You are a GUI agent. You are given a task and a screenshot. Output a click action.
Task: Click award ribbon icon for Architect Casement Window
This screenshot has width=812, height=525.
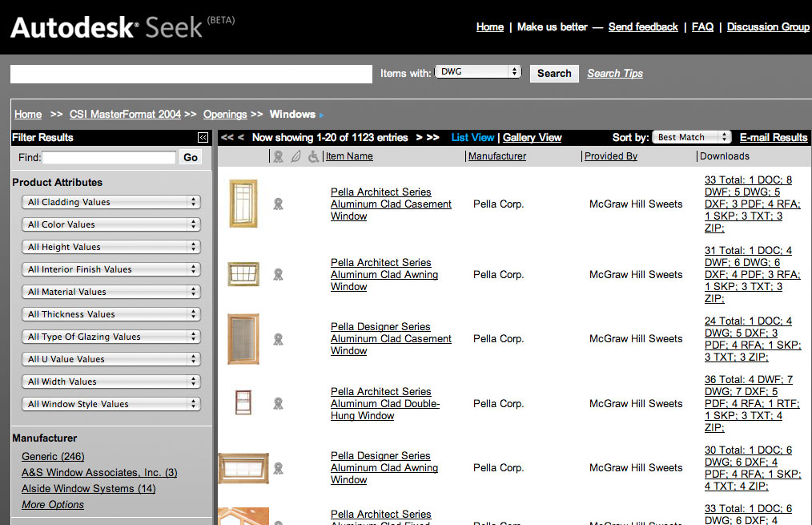pyautogui.click(x=278, y=204)
